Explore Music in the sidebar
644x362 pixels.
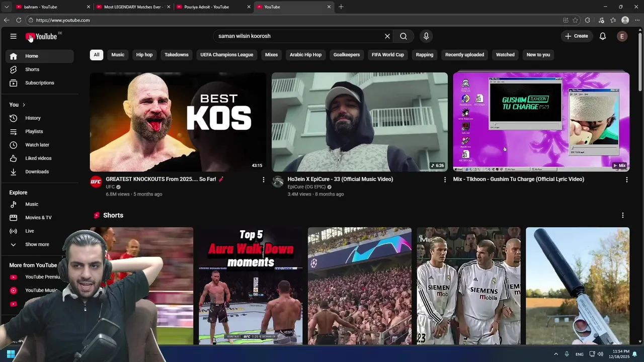tap(39, 204)
